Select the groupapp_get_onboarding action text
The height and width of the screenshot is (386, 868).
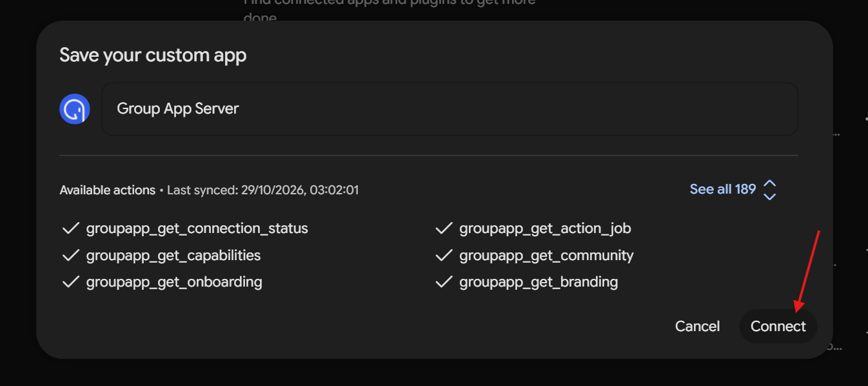click(174, 282)
